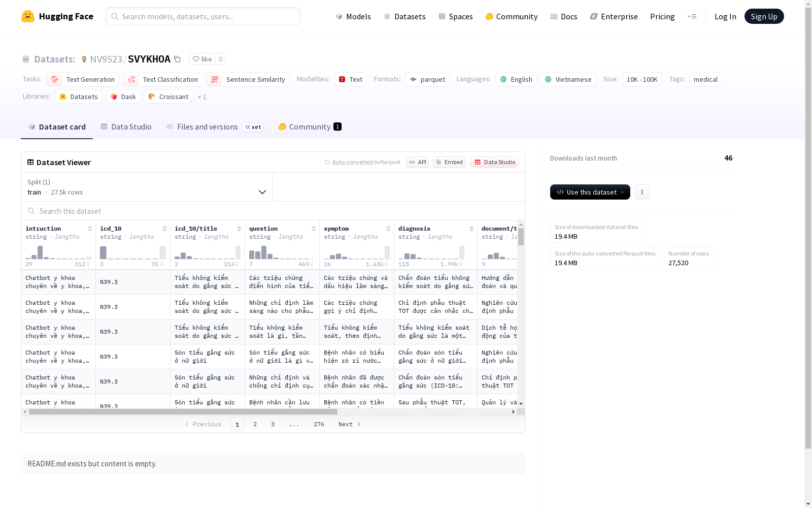Click the Datasets: breadcrumb label
This screenshot has width=812, height=508.
pyautogui.click(x=54, y=59)
